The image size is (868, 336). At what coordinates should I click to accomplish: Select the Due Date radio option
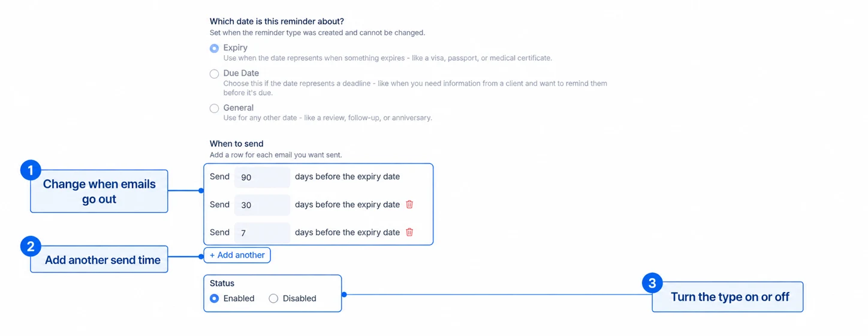[214, 74]
